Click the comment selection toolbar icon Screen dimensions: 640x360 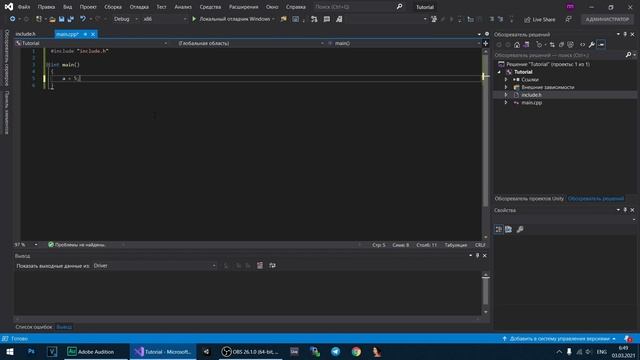[327, 19]
